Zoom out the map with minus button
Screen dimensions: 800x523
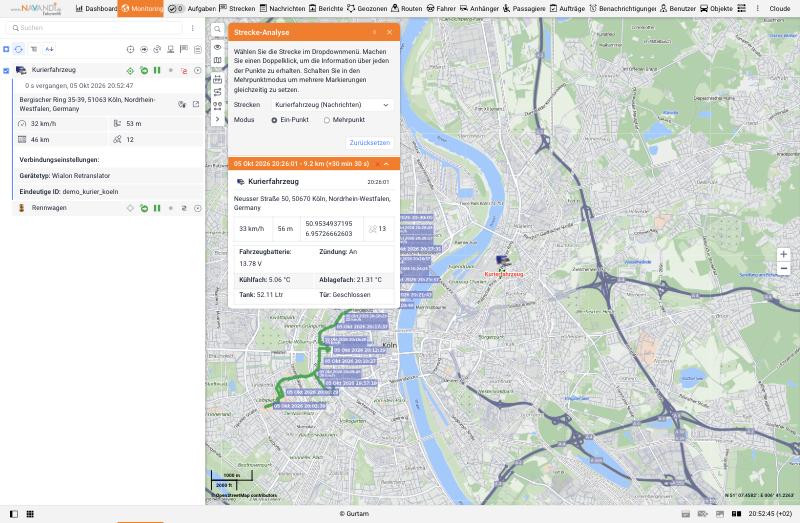(x=784, y=268)
